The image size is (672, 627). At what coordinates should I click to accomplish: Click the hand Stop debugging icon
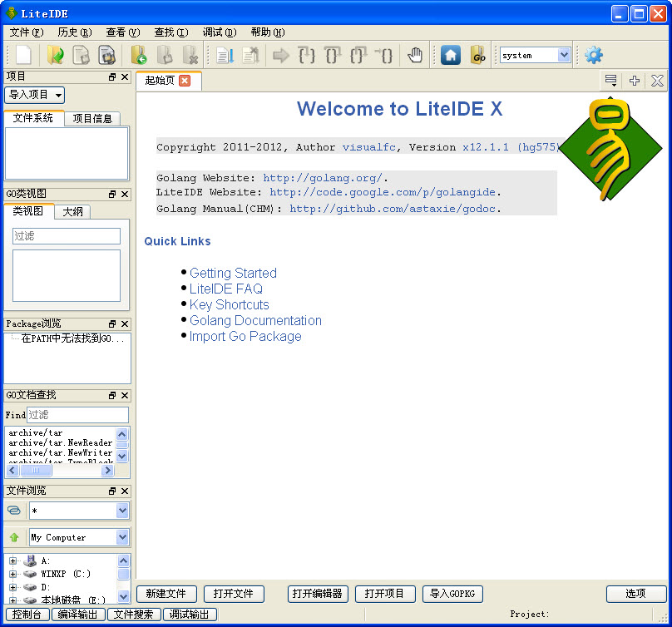[414, 55]
